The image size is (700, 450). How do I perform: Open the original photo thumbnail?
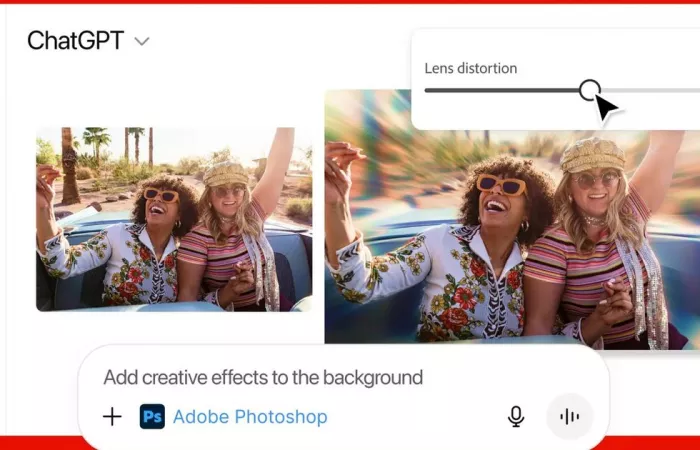[174, 219]
